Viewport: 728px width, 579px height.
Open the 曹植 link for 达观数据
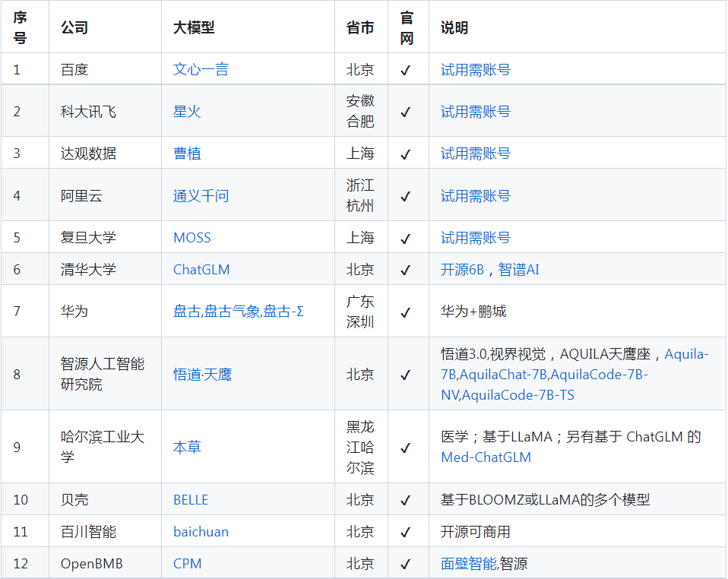pyautogui.click(x=187, y=153)
